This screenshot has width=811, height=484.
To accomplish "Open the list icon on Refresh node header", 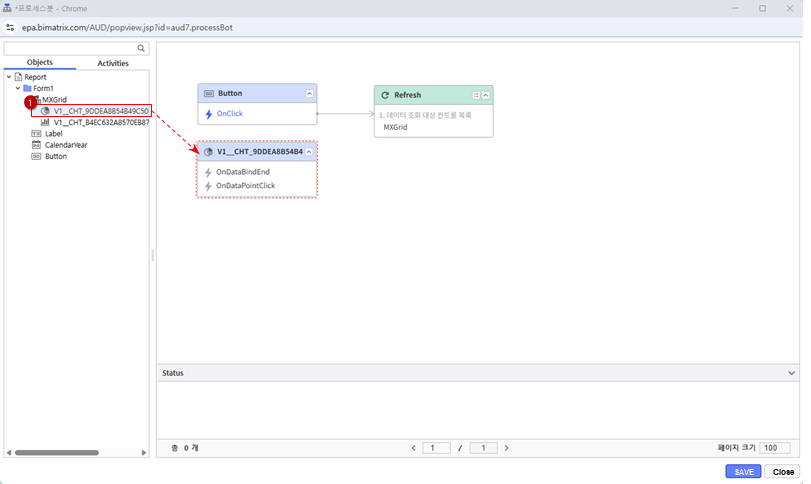I will [x=476, y=95].
